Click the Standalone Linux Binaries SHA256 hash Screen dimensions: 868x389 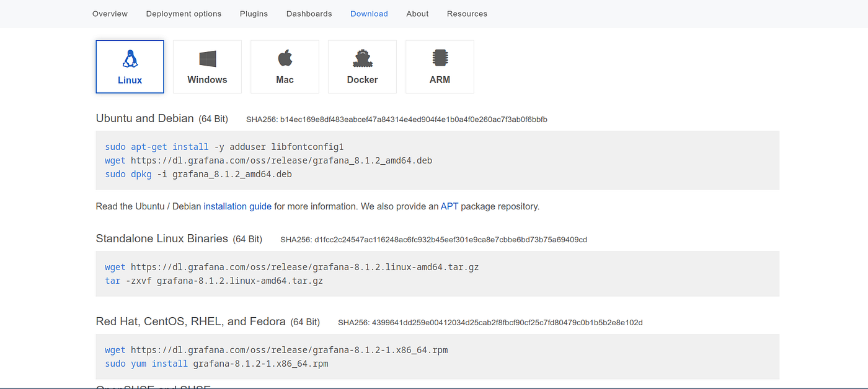(x=451, y=239)
